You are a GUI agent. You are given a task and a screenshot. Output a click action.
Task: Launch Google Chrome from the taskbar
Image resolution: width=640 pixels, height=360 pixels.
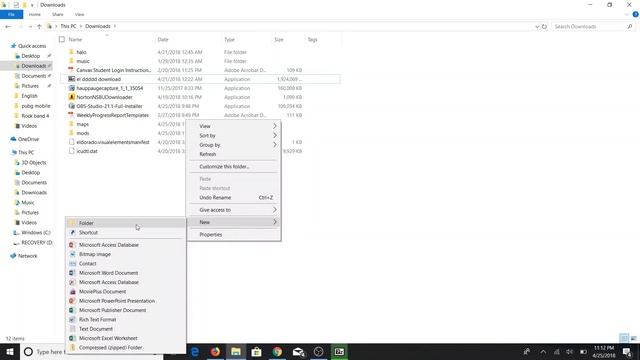(277, 352)
